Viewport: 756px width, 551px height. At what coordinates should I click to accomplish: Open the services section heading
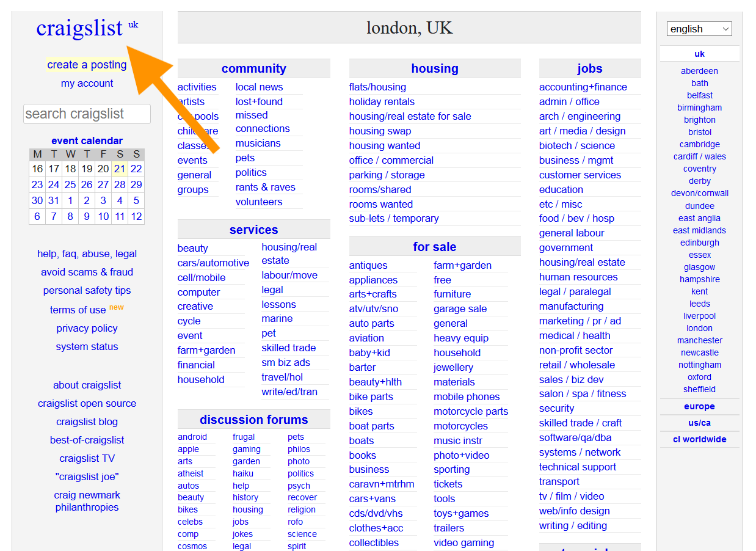tap(253, 230)
